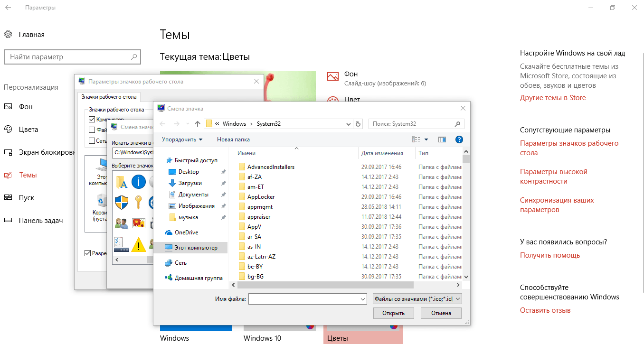Check the second desktop icon checkbox (Фай…)
Viewport: 644px width, 344px height.
tap(92, 130)
